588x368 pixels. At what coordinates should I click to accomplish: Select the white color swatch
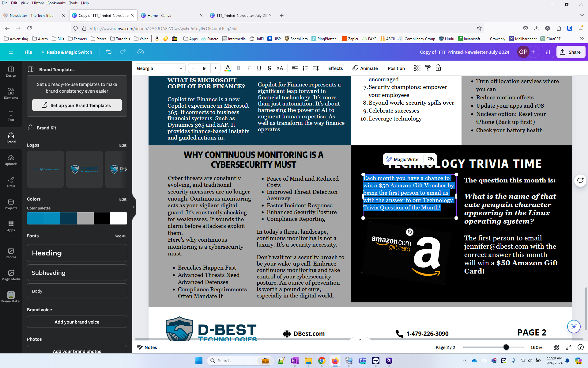[x=119, y=218]
